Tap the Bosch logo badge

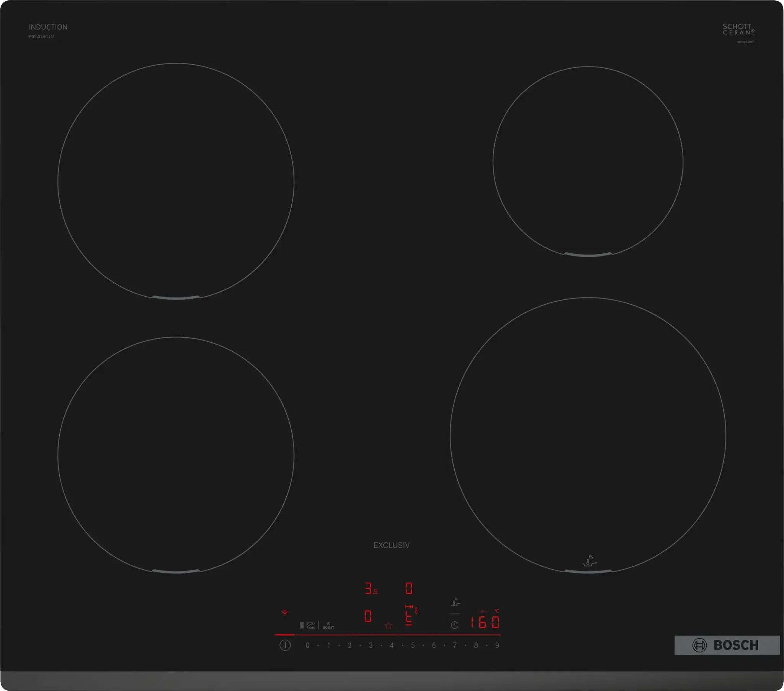[727, 645]
